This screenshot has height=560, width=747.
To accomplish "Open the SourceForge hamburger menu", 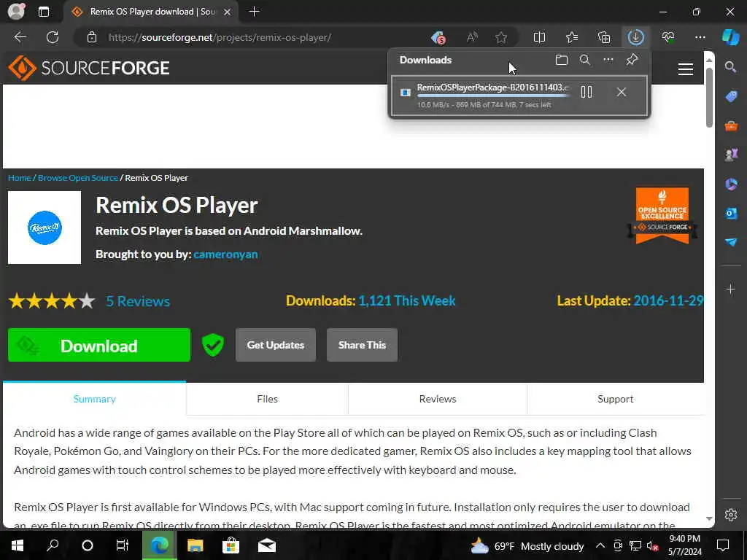I will [686, 69].
